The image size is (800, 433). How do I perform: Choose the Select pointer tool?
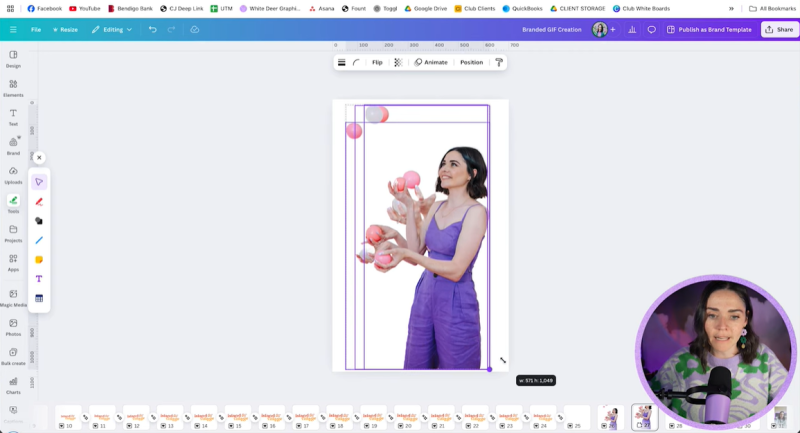coord(39,182)
